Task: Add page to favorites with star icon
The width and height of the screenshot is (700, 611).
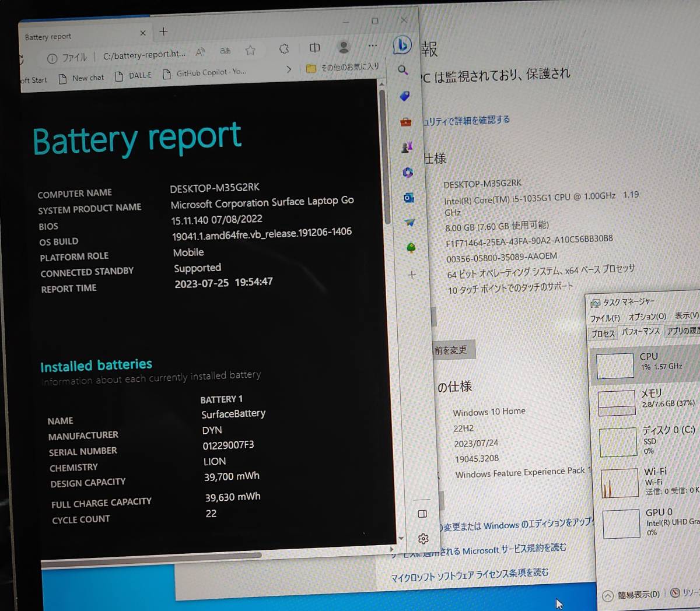Action: [251, 50]
